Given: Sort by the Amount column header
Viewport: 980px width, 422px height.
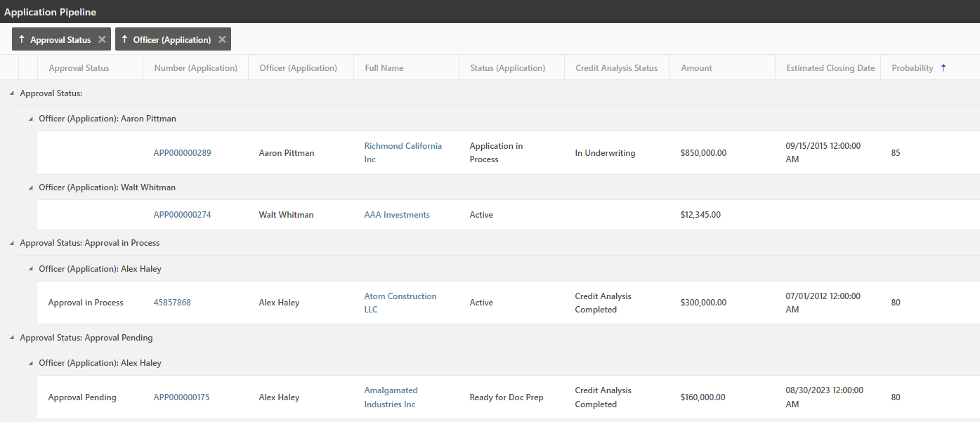Looking at the screenshot, I should pyautogui.click(x=696, y=68).
